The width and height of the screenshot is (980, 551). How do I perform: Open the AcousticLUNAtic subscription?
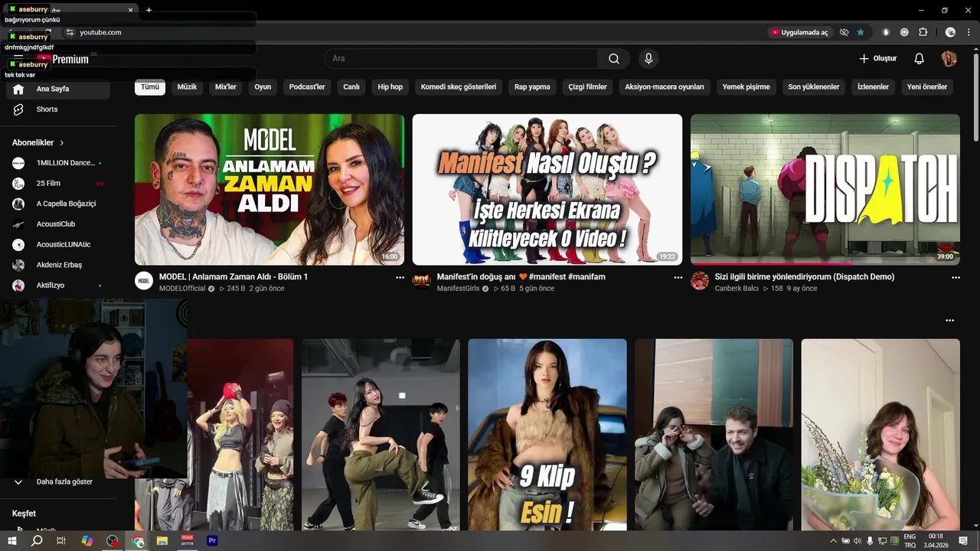(x=58, y=245)
